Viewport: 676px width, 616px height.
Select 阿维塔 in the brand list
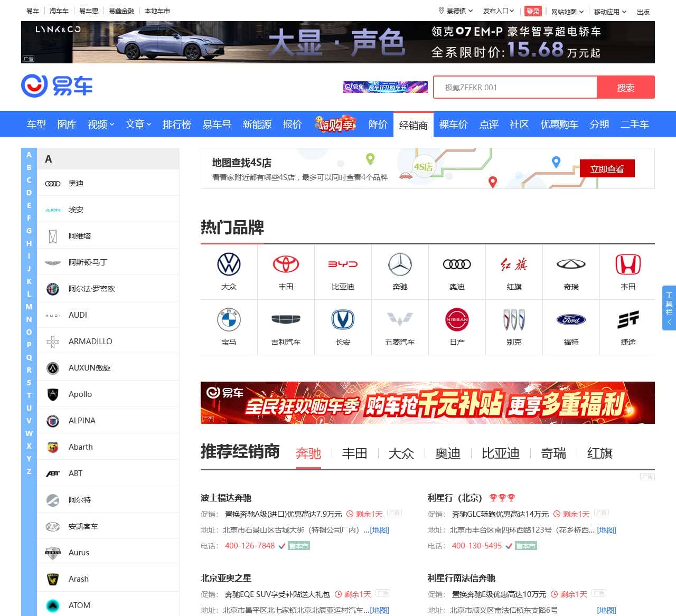pos(108,236)
